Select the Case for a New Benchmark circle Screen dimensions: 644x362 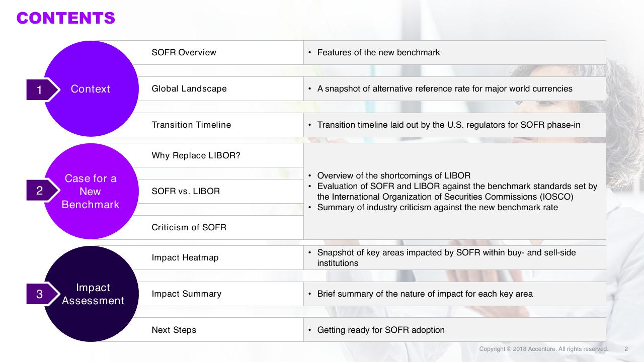tap(91, 191)
